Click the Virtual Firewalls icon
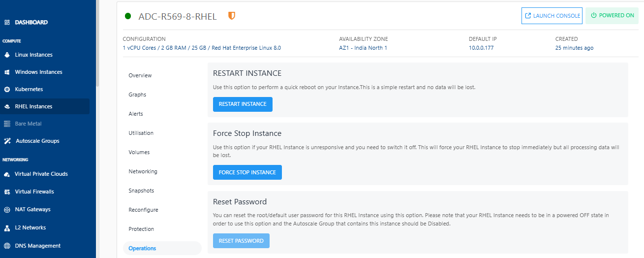 pos(7,192)
